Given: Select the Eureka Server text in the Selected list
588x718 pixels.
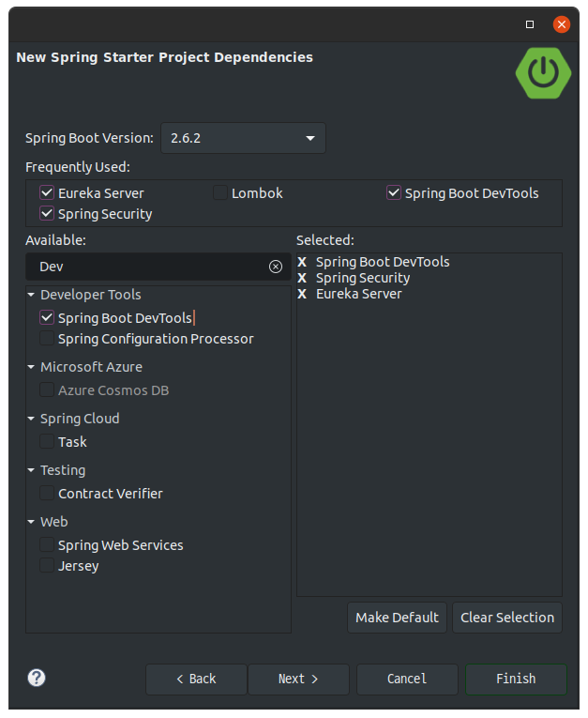Looking at the screenshot, I should 359,294.
